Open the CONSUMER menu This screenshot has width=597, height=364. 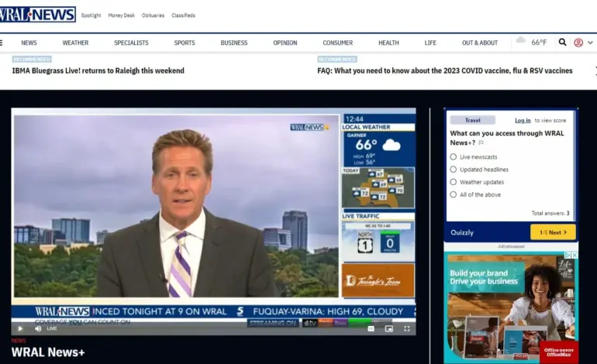[338, 43]
